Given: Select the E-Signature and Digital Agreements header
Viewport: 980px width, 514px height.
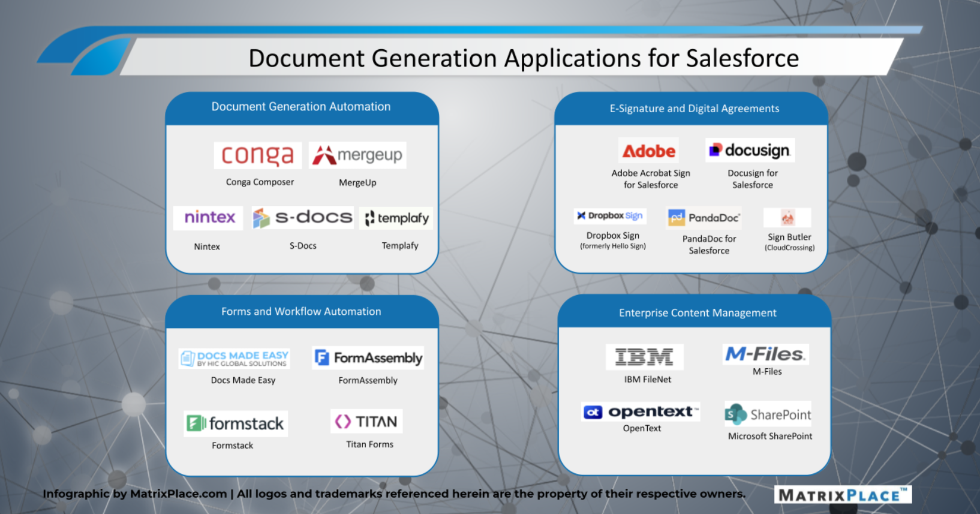Looking at the screenshot, I should click(695, 109).
